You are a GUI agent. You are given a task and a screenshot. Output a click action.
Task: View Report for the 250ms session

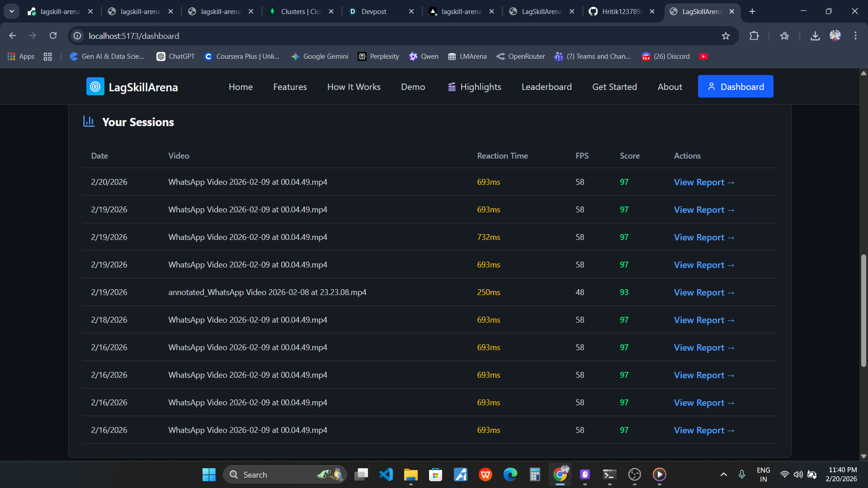(x=703, y=293)
